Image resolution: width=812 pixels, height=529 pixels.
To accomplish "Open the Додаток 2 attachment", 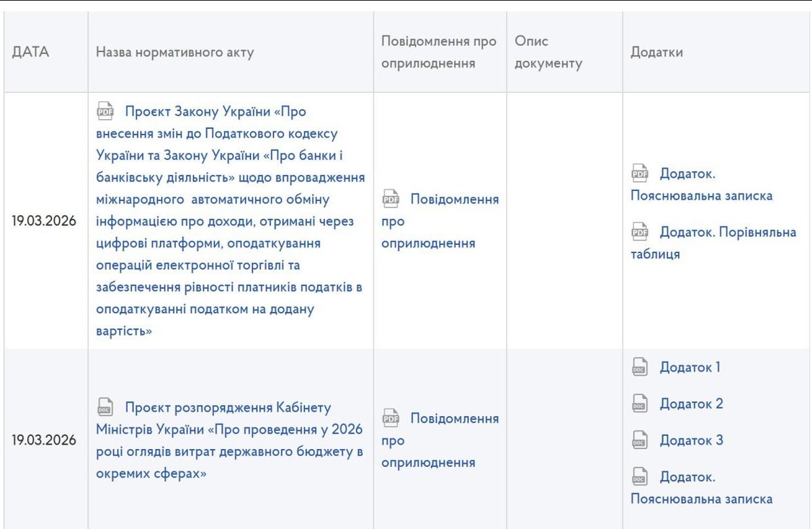I will (690, 403).
